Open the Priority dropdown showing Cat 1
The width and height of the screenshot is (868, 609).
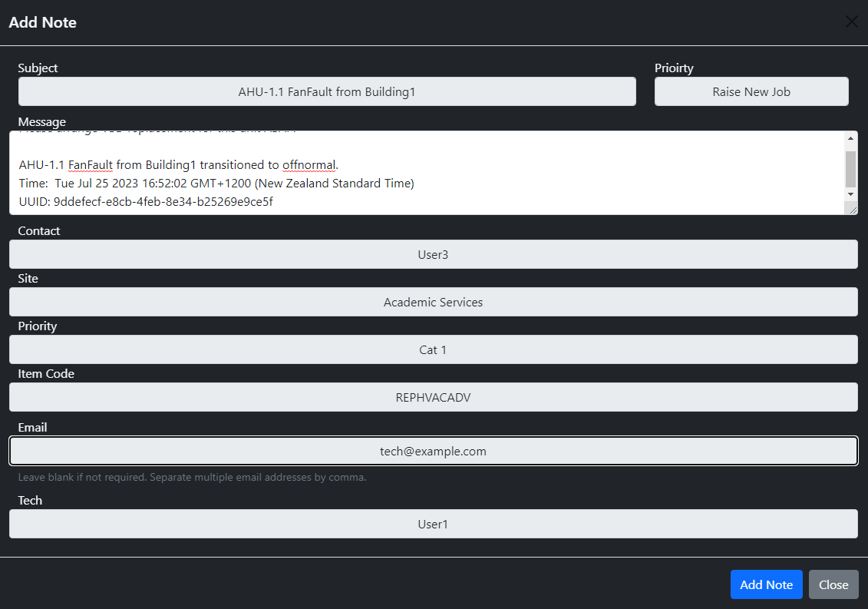tap(433, 349)
